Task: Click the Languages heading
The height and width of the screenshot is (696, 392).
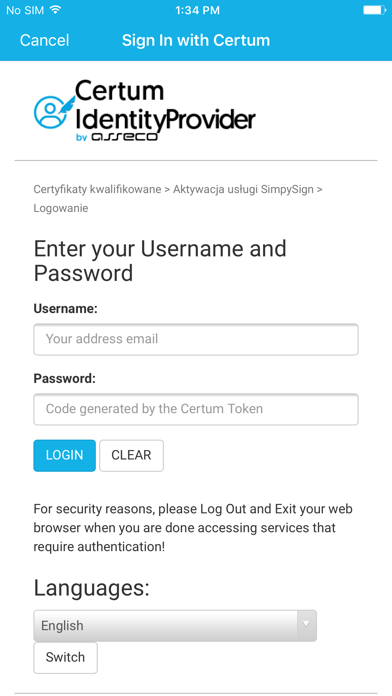Action: [x=91, y=589]
